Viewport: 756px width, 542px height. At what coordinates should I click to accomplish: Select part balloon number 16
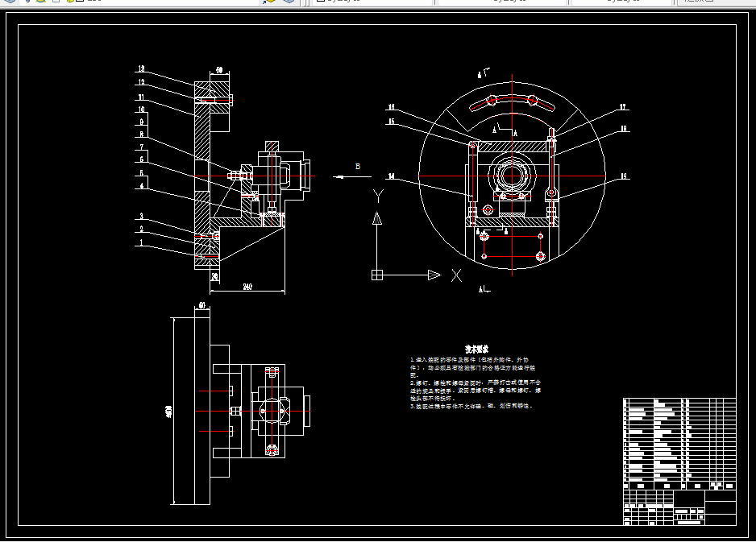point(391,107)
